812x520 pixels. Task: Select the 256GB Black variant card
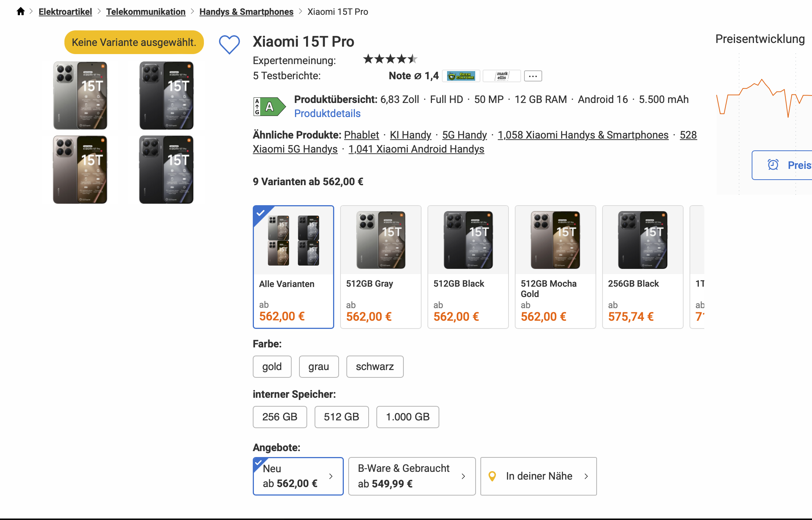point(642,267)
